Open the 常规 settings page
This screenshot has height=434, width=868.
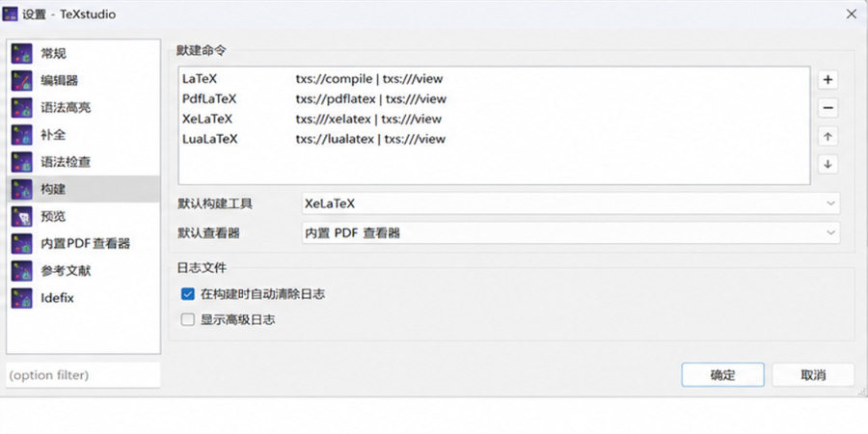[54, 54]
